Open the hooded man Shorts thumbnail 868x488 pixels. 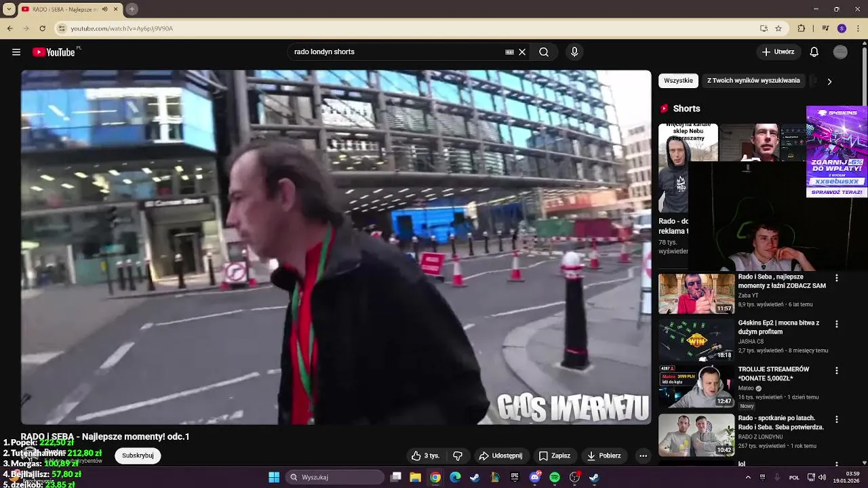pos(674,167)
